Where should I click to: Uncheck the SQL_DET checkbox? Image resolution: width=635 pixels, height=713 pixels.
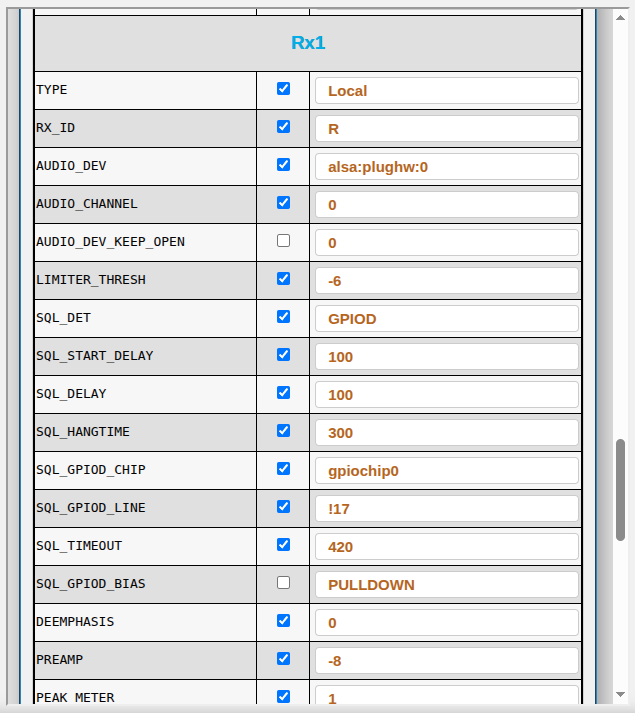point(283,317)
